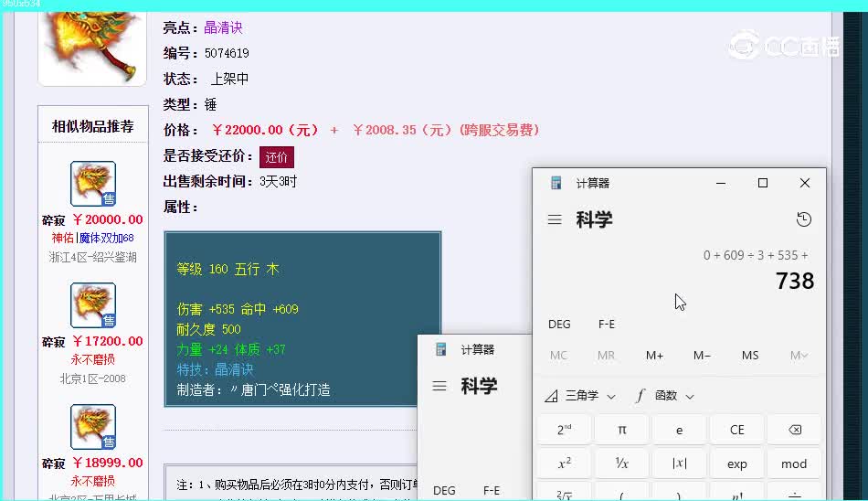
Task: Toggle the 2nd function key
Action: 564,430
